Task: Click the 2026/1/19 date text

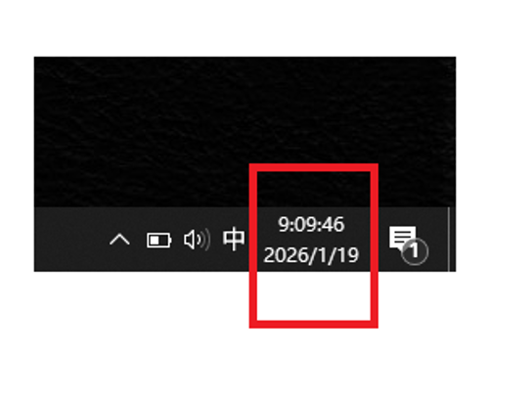Action: click(x=311, y=255)
